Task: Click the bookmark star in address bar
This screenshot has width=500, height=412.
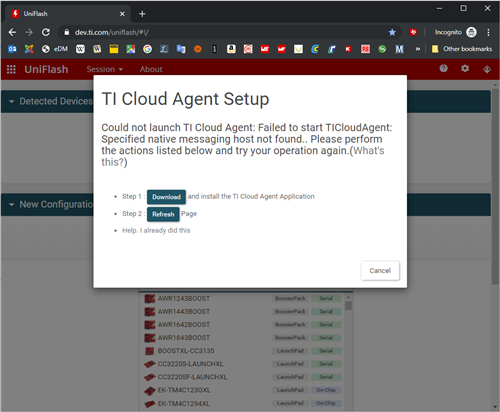Action: (392, 32)
